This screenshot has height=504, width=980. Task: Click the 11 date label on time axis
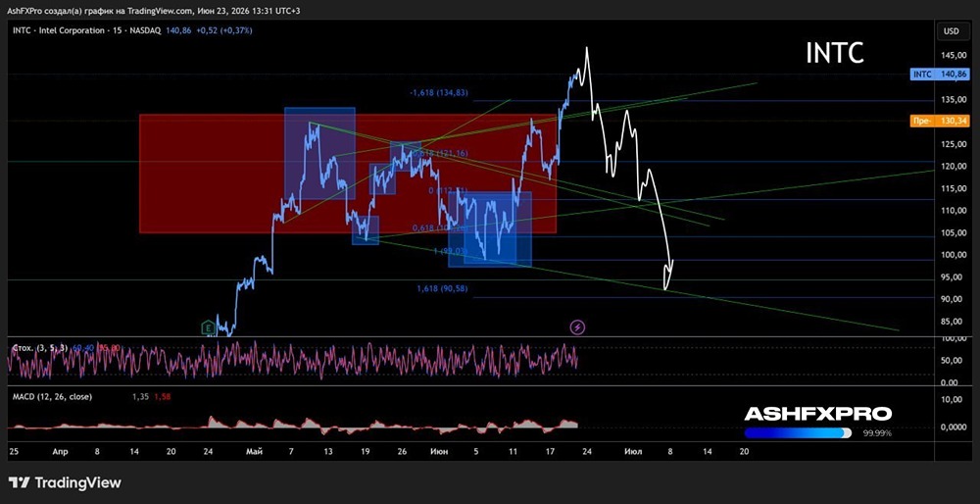click(513, 451)
